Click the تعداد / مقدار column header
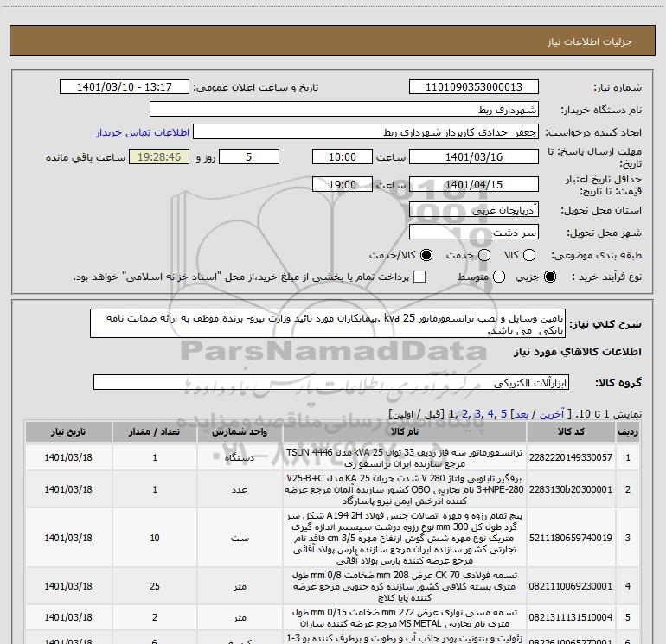The image size is (666, 644). [x=155, y=431]
